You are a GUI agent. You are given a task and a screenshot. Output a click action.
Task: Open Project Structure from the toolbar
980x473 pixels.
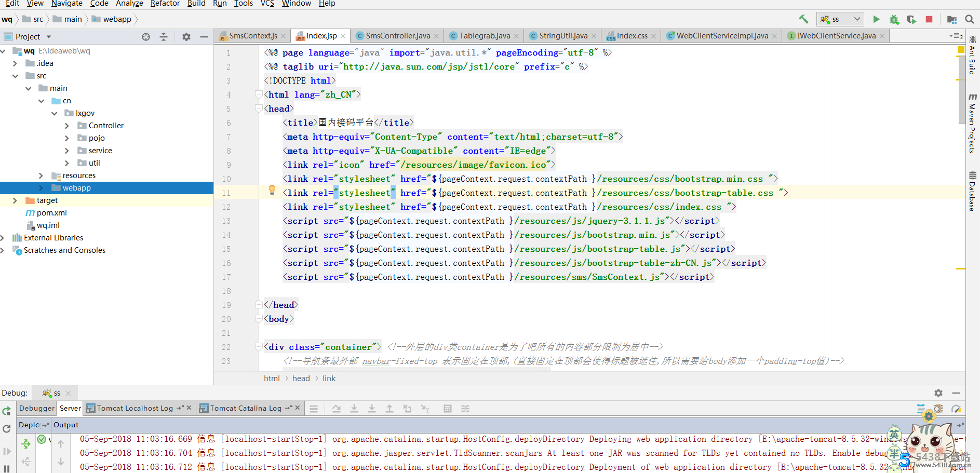pyautogui.click(x=951, y=19)
